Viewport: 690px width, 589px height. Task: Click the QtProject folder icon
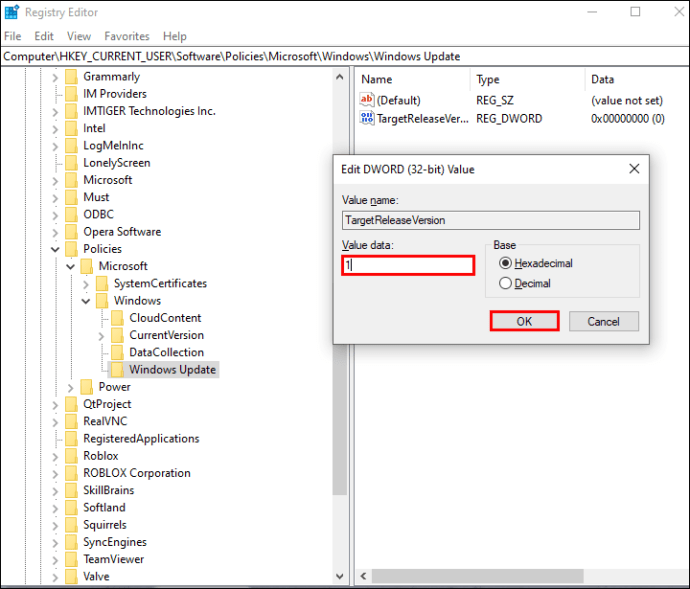tap(71, 404)
